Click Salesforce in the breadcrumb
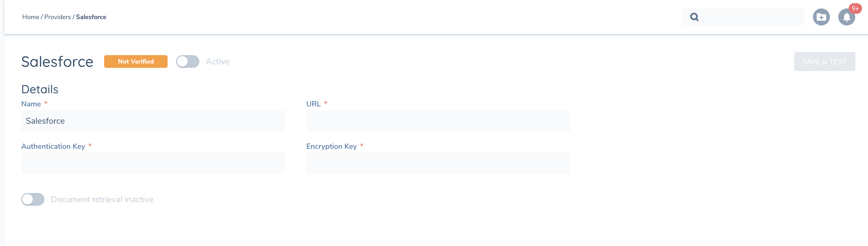Viewport: 868px width, 246px height. [x=91, y=17]
